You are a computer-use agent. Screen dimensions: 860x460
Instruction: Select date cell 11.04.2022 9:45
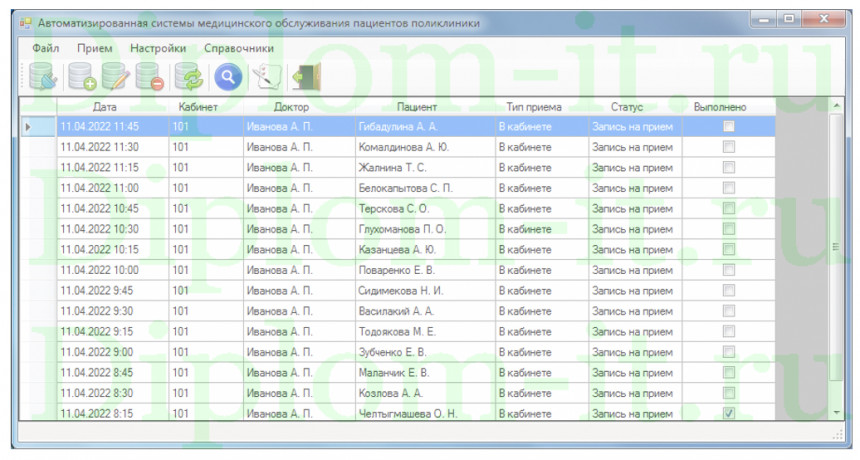coord(112,291)
